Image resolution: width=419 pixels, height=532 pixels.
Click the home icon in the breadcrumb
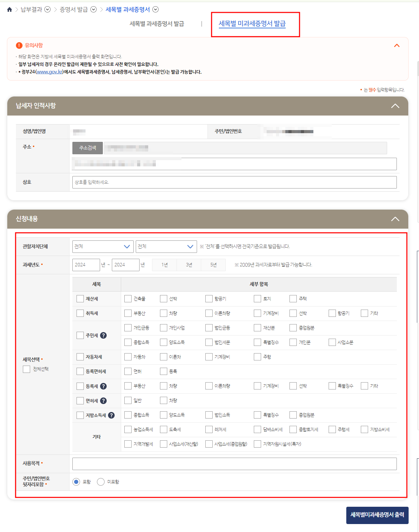(x=9, y=9)
